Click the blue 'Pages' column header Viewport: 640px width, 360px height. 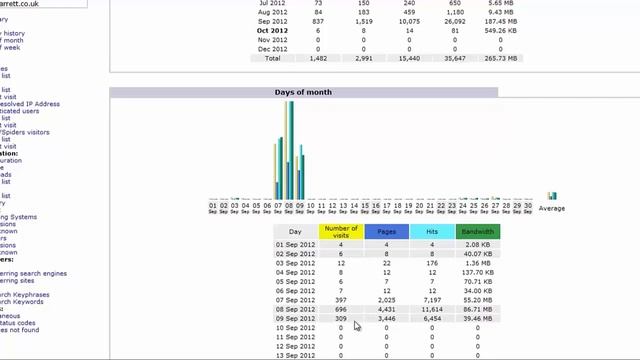coord(387,231)
